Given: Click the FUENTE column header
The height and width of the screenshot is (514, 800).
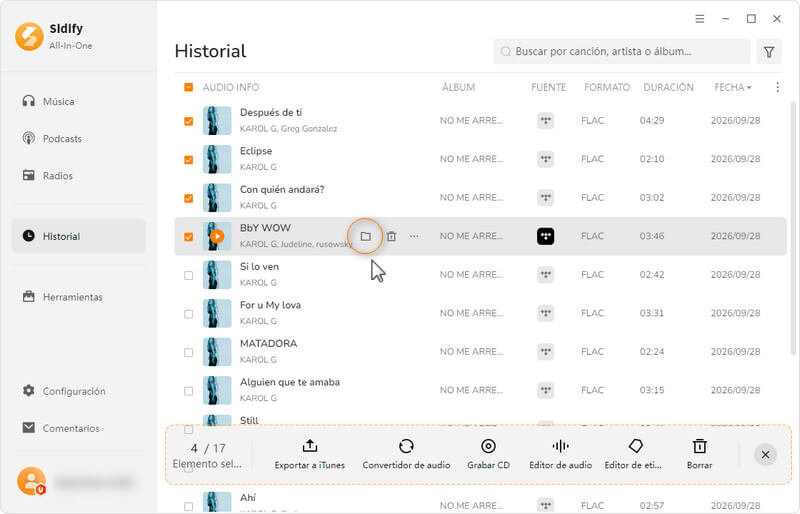Looking at the screenshot, I should tap(548, 87).
